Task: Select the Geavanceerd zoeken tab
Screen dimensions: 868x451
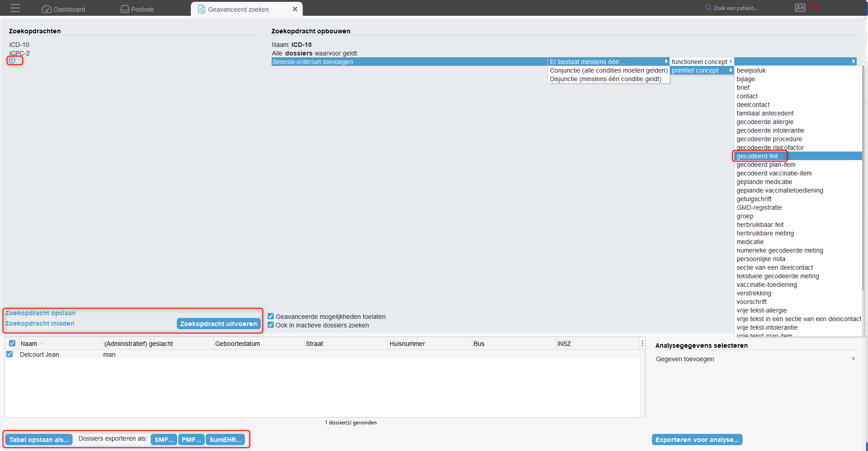Action: click(x=247, y=9)
